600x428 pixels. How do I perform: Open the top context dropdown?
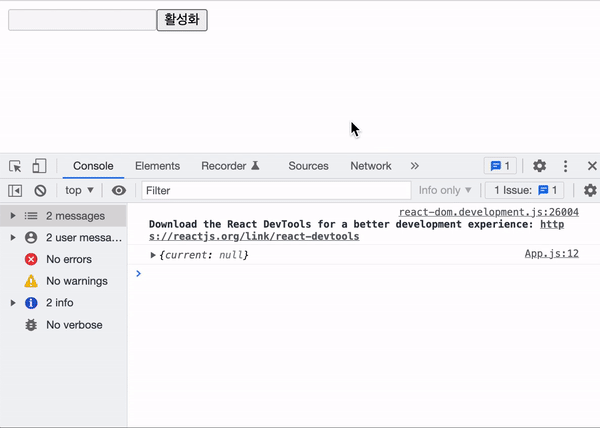(79, 190)
